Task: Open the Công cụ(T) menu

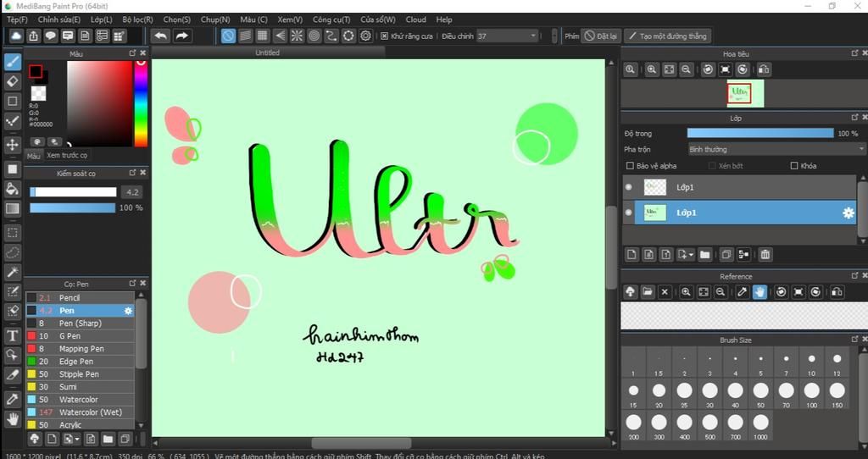Action: 331,19
